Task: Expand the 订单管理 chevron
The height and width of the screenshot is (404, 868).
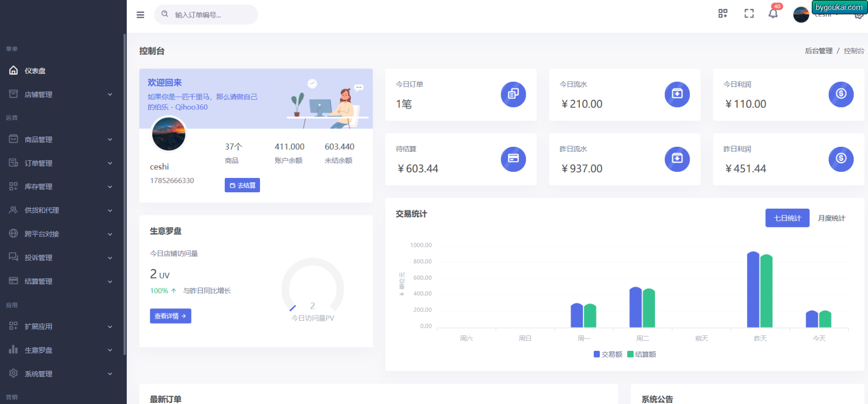Action: (x=110, y=163)
